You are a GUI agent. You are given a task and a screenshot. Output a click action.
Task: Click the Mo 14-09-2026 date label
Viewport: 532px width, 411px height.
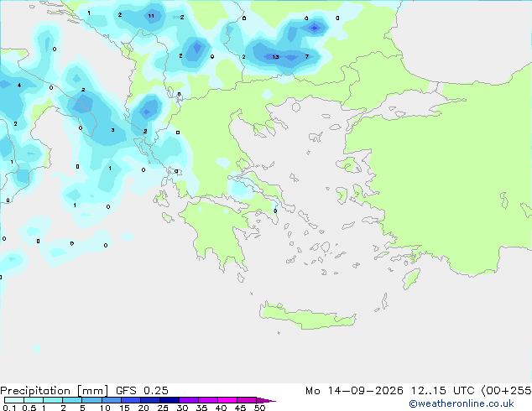tap(354, 391)
